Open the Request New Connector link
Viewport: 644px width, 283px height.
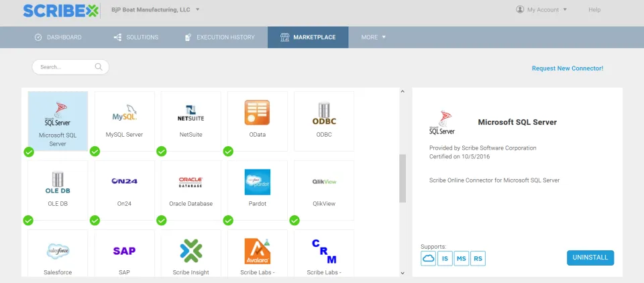[568, 68]
